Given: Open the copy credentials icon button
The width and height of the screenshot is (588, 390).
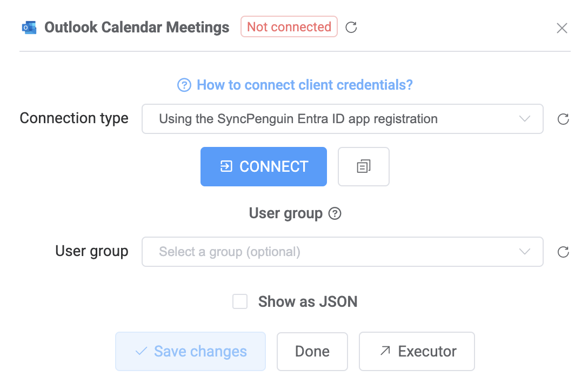Looking at the screenshot, I should [x=363, y=166].
